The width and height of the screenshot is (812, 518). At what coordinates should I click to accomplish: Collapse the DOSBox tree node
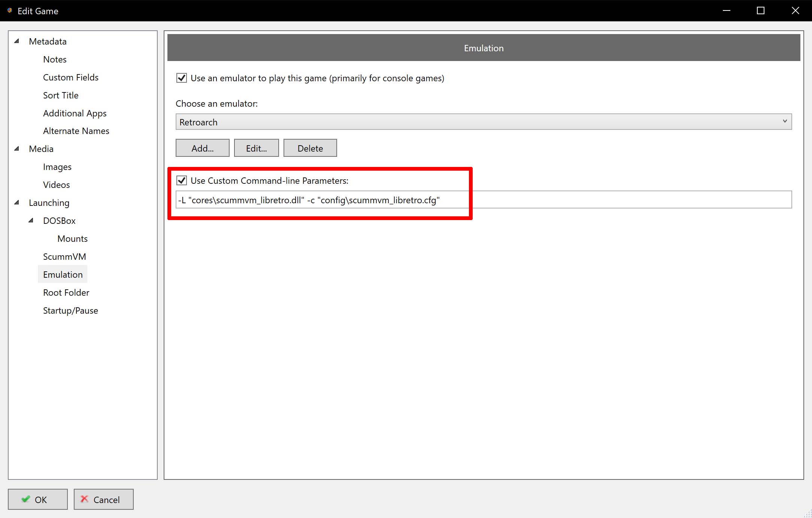[x=31, y=220]
